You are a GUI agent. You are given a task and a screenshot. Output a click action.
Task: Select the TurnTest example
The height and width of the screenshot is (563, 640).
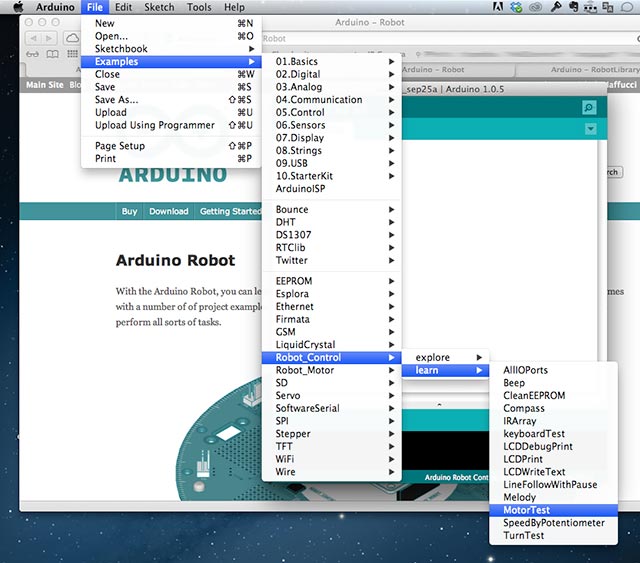553,535
